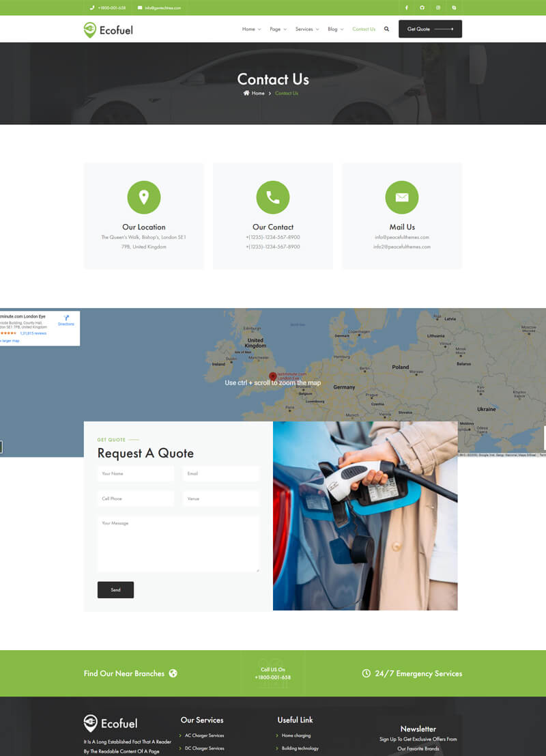Click the Facebook icon in top bar
546x756 pixels.
[407, 8]
